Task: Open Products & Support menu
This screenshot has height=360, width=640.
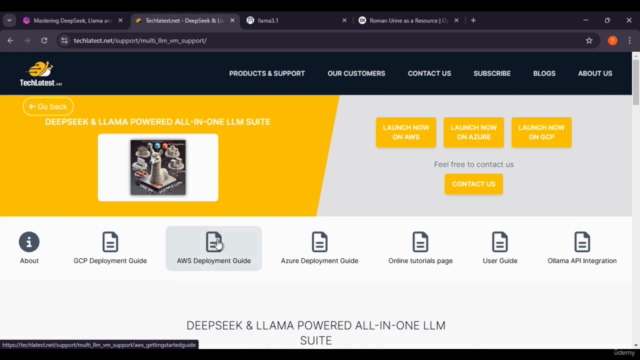Action: point(267,73)
